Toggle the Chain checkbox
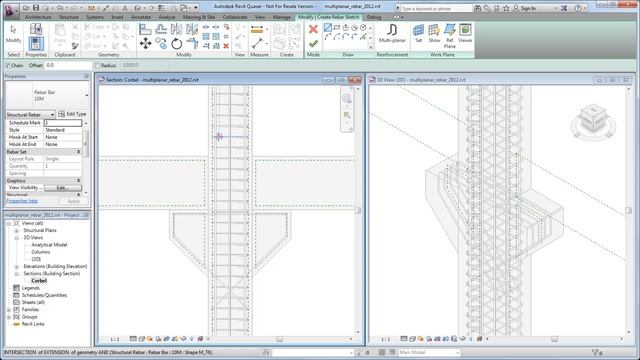 [x=8, y=65]
